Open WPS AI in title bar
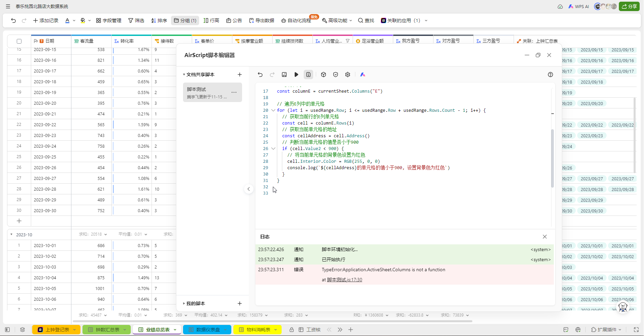 tap(579, 6)
